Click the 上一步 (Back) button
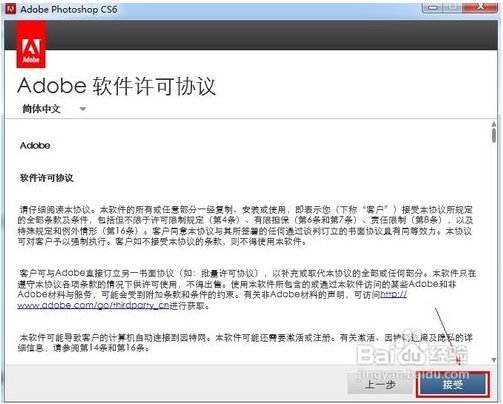503x404 pixels. pos(380,384)
